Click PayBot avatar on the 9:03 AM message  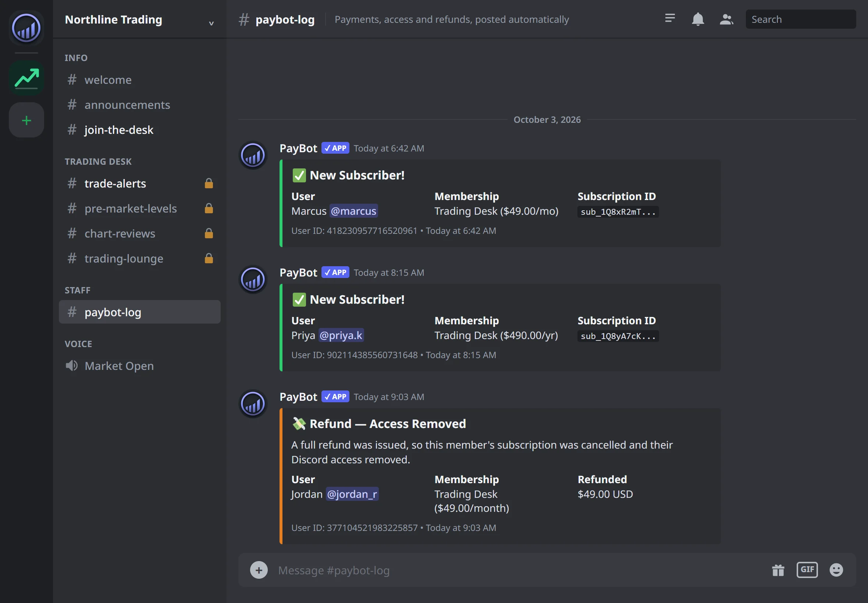click(x=253, y=403)
